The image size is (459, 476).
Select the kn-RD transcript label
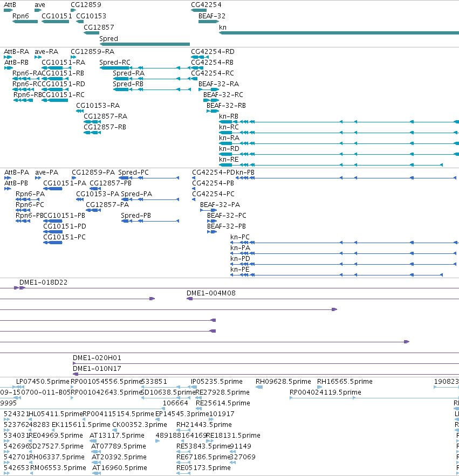coord(229,149)
